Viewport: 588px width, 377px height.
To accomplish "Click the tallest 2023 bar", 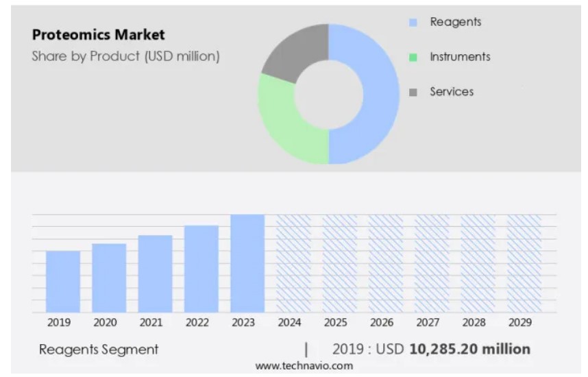I will (247, 264).
